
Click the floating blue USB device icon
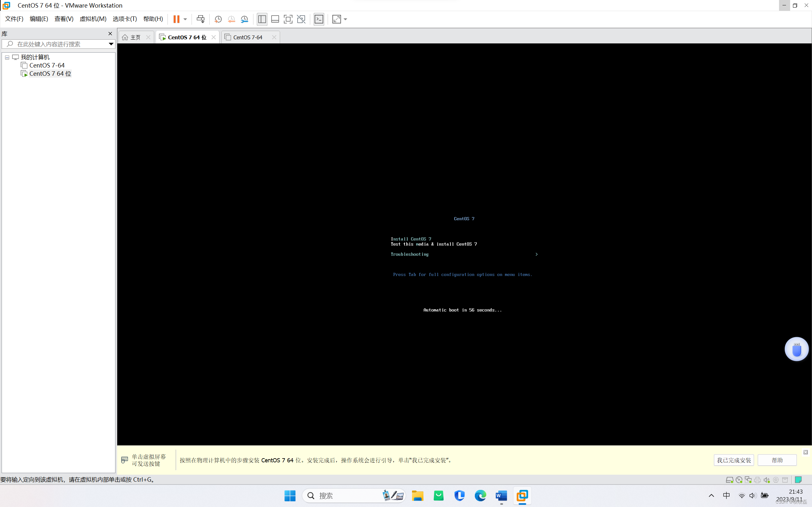(x=796, y=350)
